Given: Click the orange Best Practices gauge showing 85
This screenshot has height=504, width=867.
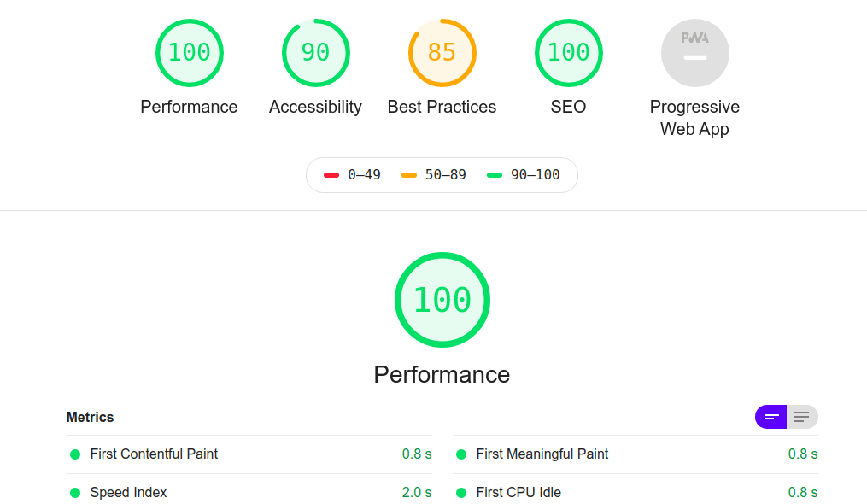Looking at the screenshot, I should click(442, 53).
